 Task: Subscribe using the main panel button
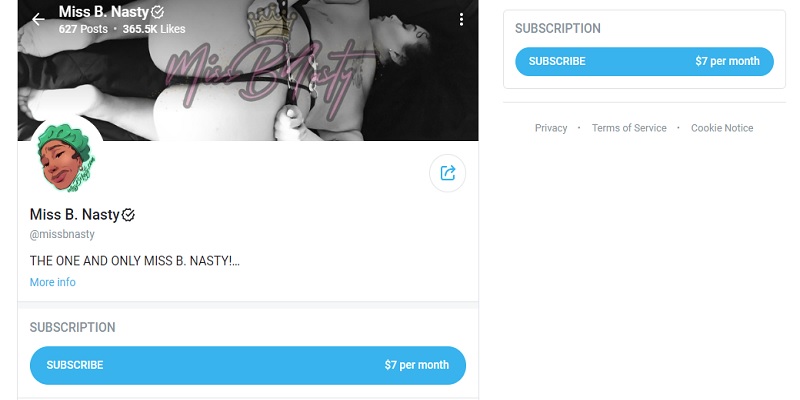click(x=248, y=365)
